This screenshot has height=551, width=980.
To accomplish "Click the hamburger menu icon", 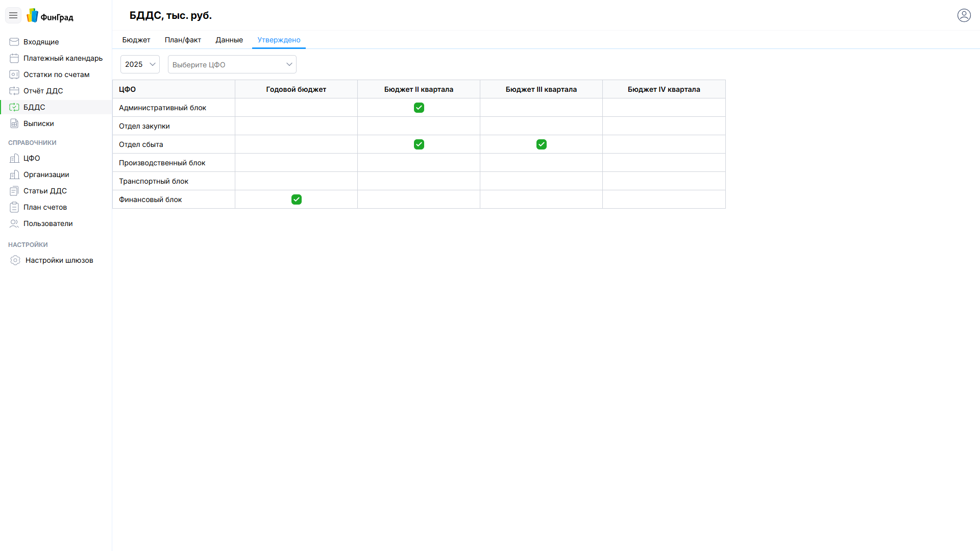I will (x=13, y=15).
